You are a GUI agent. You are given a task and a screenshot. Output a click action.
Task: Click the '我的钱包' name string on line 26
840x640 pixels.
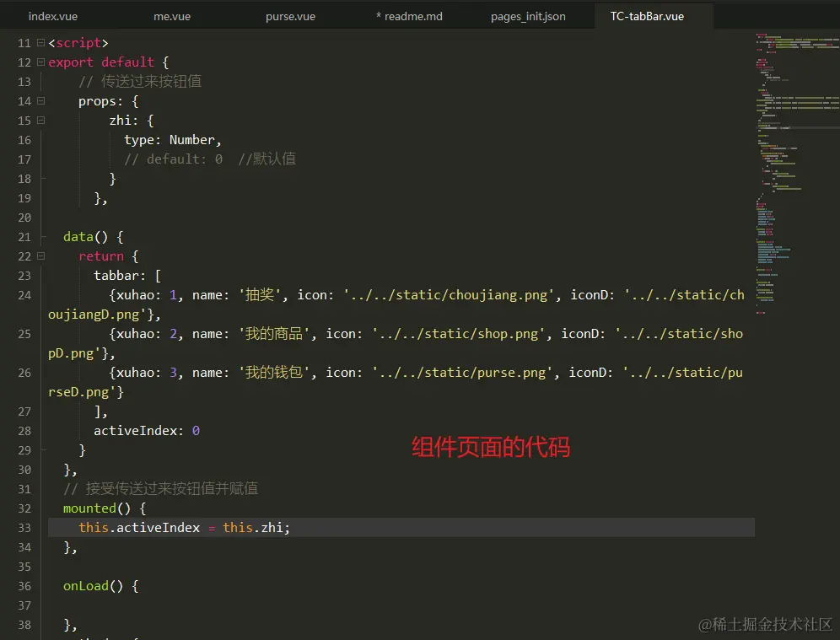pyautogui.click(x=274, y=372)
